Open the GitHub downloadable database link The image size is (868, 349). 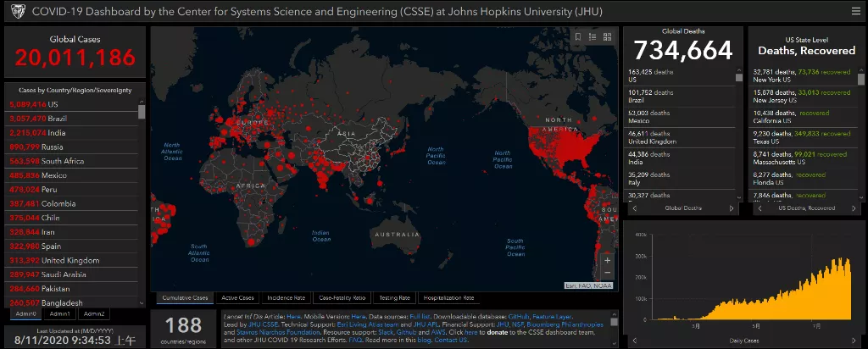coord(519,316)
